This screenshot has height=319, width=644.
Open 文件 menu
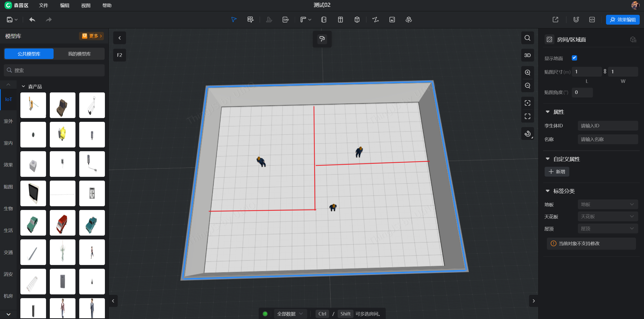(x=43, y=5)
